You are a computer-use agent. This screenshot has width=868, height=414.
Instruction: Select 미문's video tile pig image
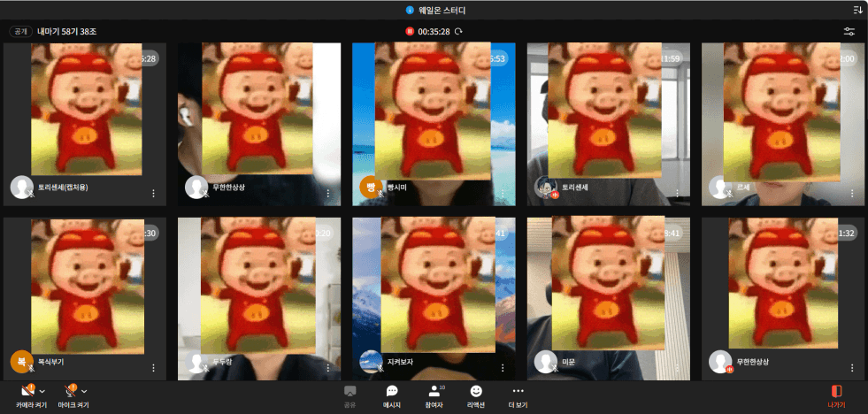609,283
